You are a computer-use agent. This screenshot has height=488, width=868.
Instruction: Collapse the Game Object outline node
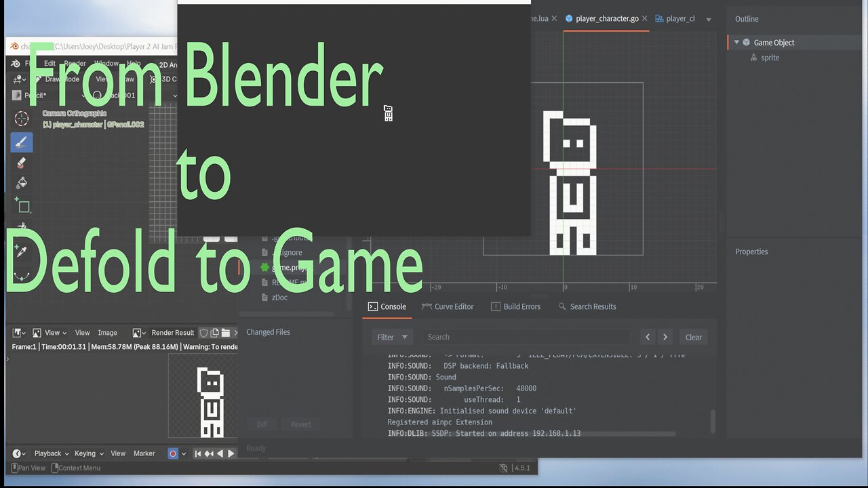click(x=736, y=42)
